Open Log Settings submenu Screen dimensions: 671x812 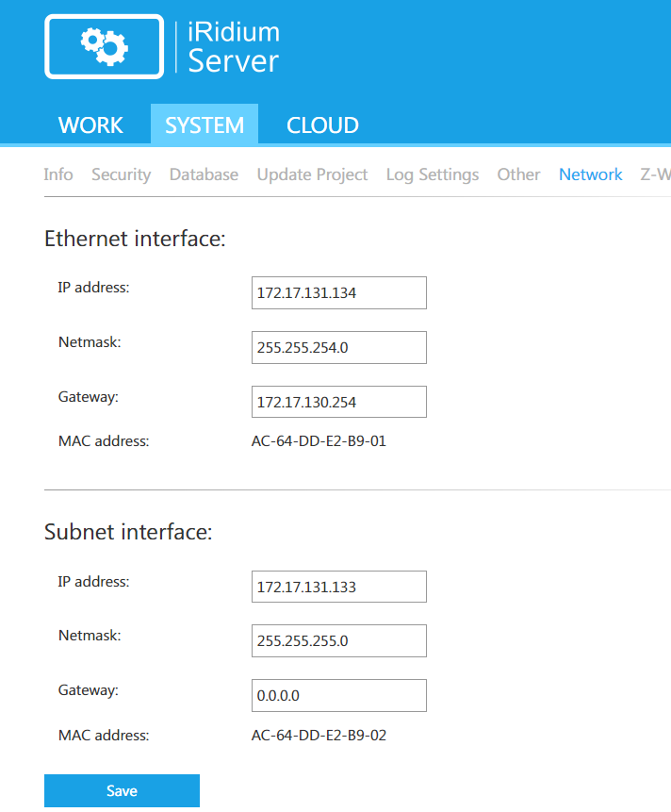[433, 174]
